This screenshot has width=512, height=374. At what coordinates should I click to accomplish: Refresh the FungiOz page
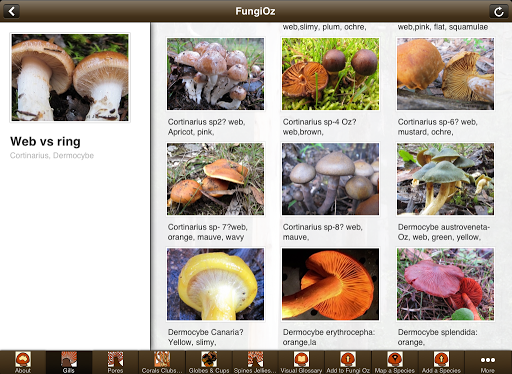[498, 12]
